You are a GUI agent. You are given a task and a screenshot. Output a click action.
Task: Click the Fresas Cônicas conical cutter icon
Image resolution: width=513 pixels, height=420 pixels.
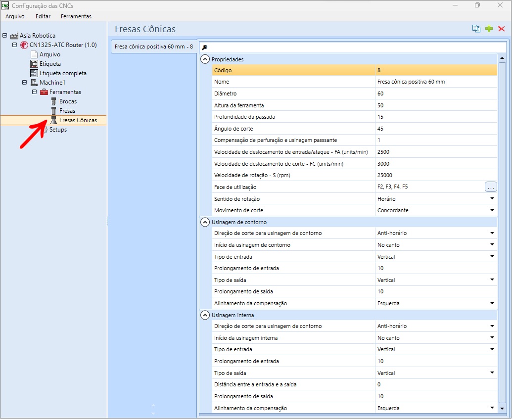tap(53, 120)
